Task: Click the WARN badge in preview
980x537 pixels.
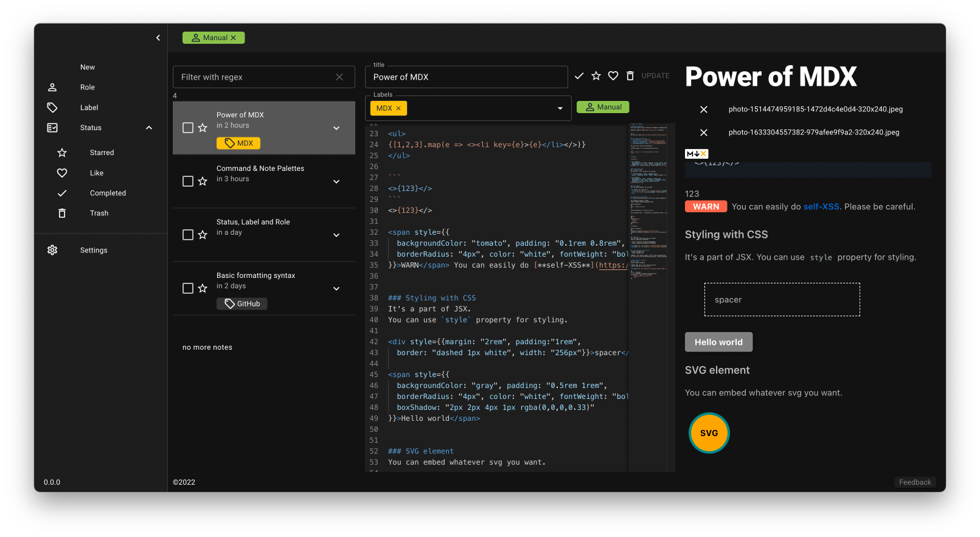Action: (706, 207)
